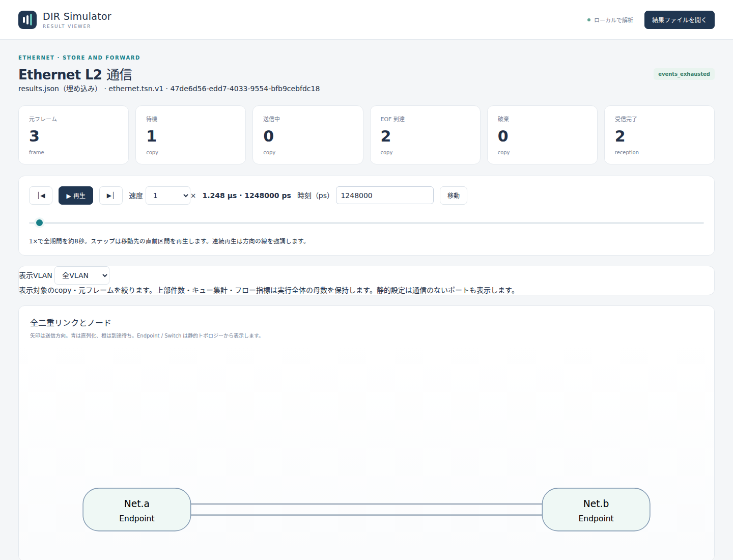Click the timeline slider handle
This screenshot has width=733, height=560.
coord(39,222)
